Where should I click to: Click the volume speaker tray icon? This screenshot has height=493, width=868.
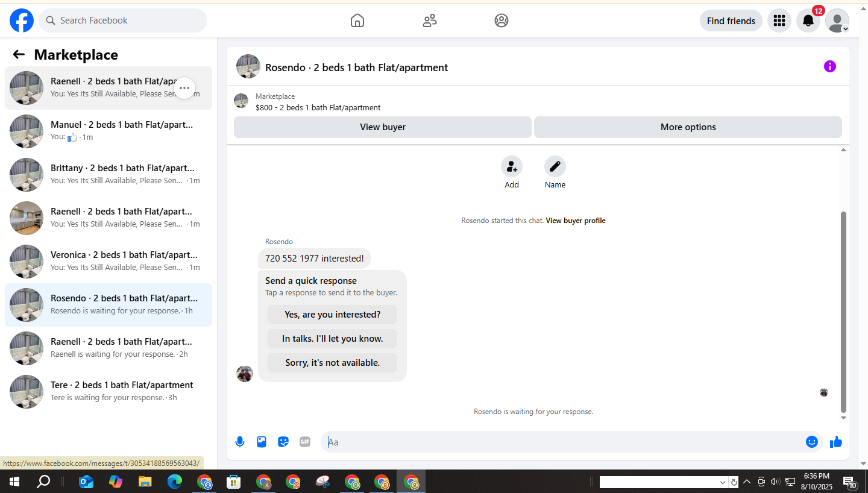(775, 482)
